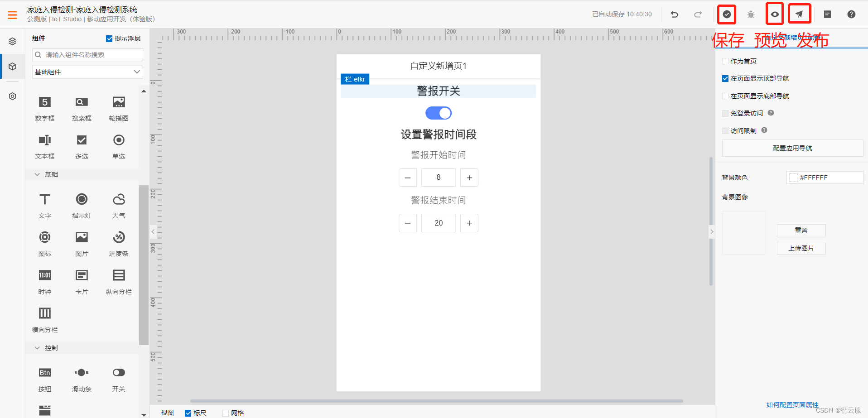Viewport: 868px width, 418px height.
Task: Decrease 警报结束时间 with minus button
Action: tap(408, 223)
